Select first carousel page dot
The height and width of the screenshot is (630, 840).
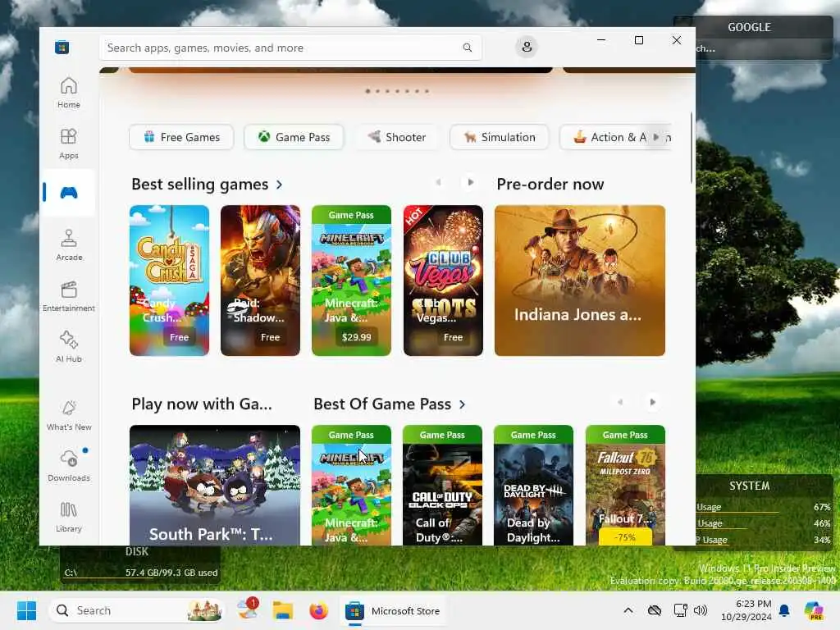pos(367,91)
